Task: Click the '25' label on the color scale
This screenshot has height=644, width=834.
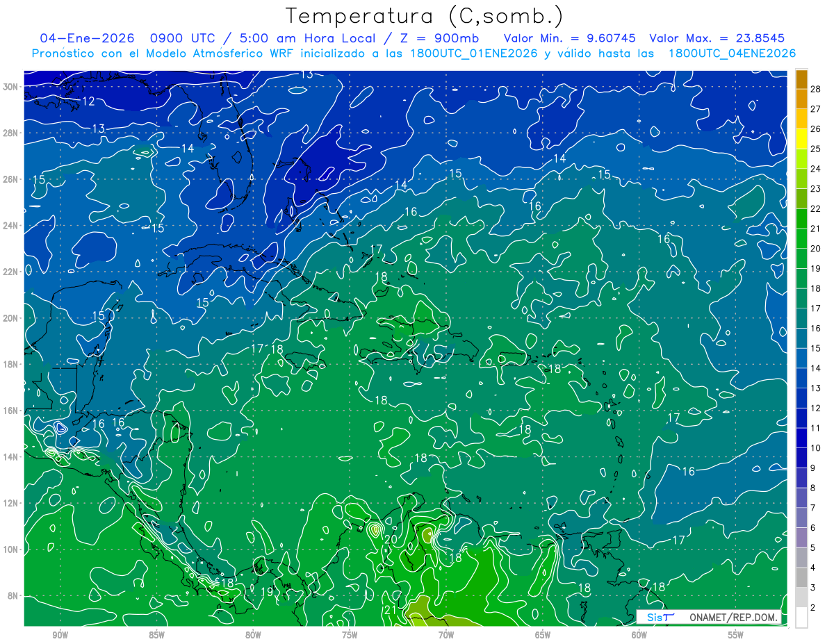Action: point(816,149)
